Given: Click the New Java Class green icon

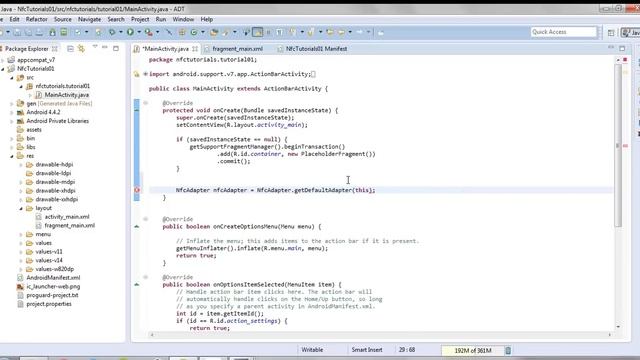Looking at the screenshot, I should 193,32.
